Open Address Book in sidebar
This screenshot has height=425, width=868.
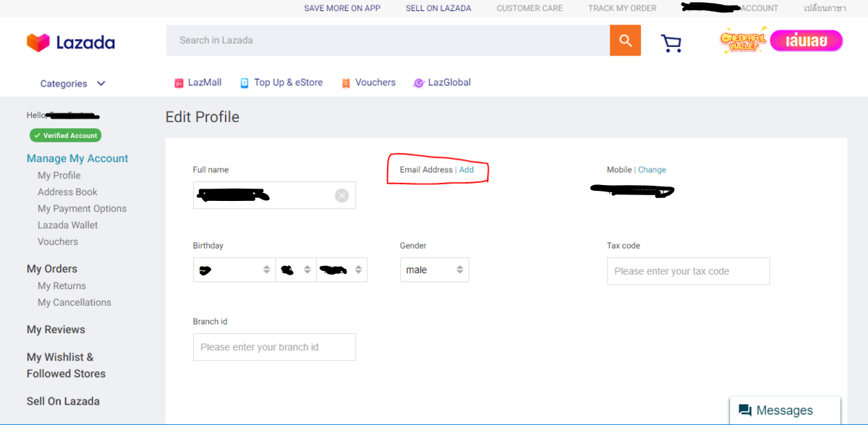coord(67,192)
